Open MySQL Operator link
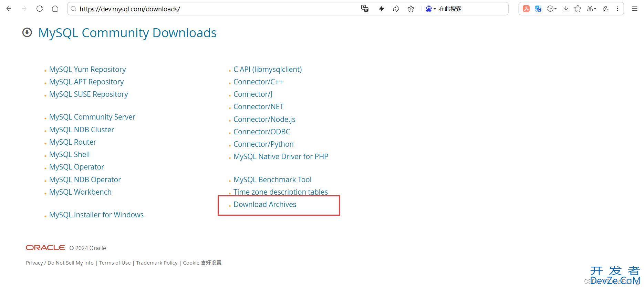Viewport: 644px width, 288px height. [76, 167]
